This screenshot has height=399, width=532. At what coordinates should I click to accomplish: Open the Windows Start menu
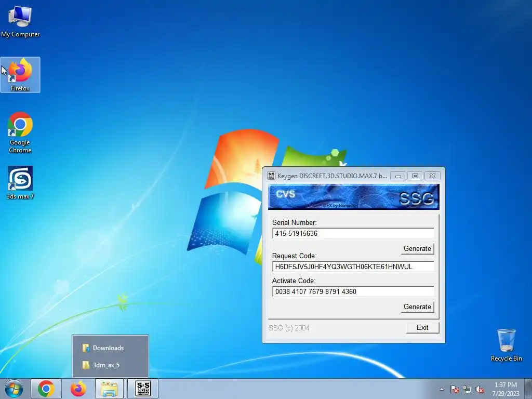[x=14, y=389]
